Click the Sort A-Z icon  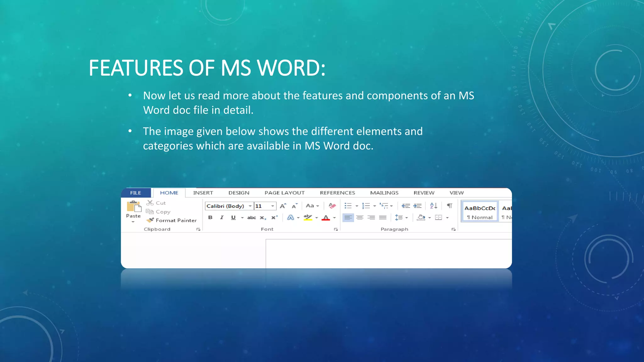click(434, 206)
